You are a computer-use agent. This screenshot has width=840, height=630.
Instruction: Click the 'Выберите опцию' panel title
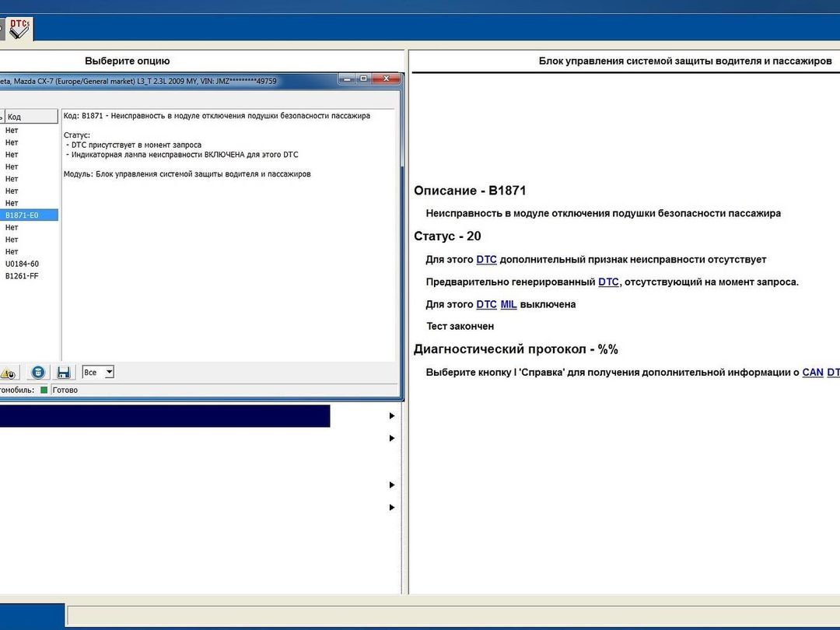(x=128, y=61)
